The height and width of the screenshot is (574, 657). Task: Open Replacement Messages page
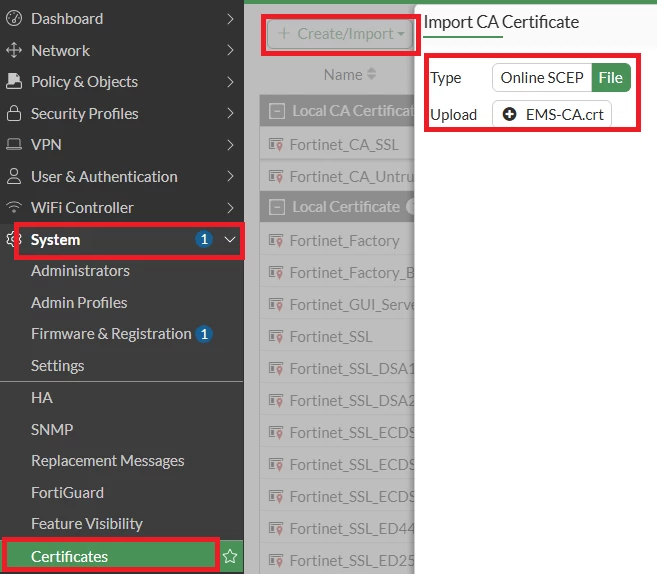108,461
